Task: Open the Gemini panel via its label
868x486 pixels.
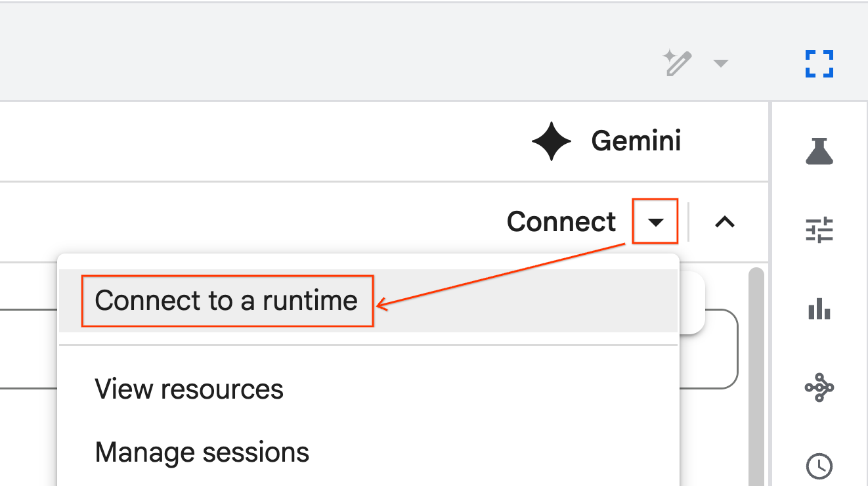Action: (x=636, y=141)
